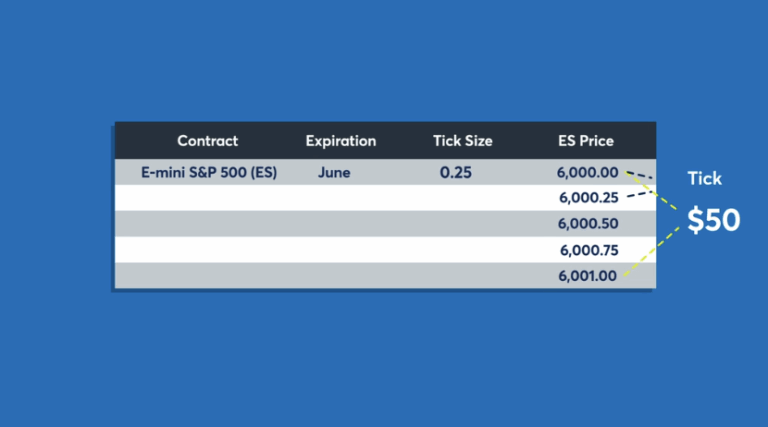This screenshot has width=768, height=427.
Task: Click the 6,000.25 price cell
Action: pyautogui.click(x=588, y=198)
